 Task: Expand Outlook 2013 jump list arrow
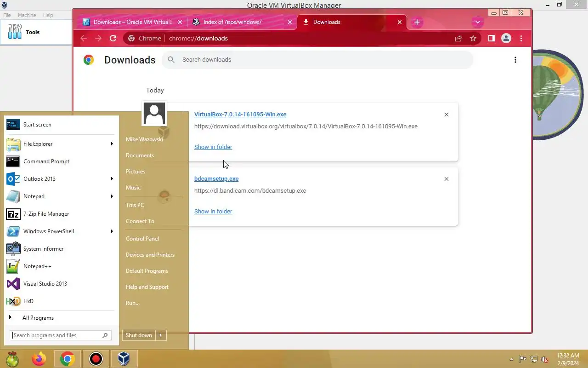pyautogui.click(x=112, y=179)
